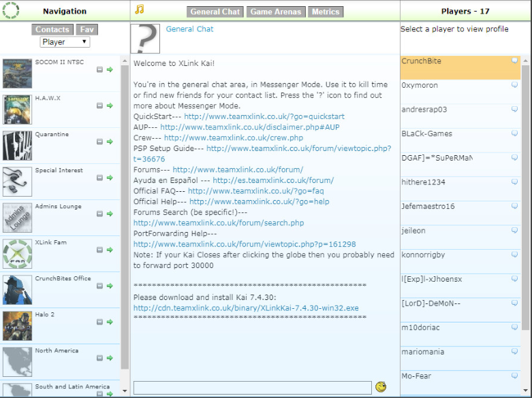Select player DGAF]=*SuPeRMaN
This screenshot has width=532, height=398.
[460, 165]
